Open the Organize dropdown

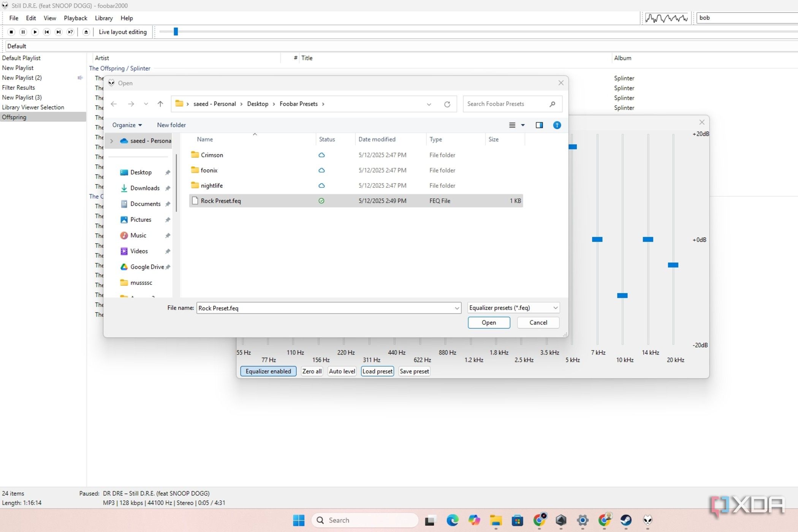127,125
